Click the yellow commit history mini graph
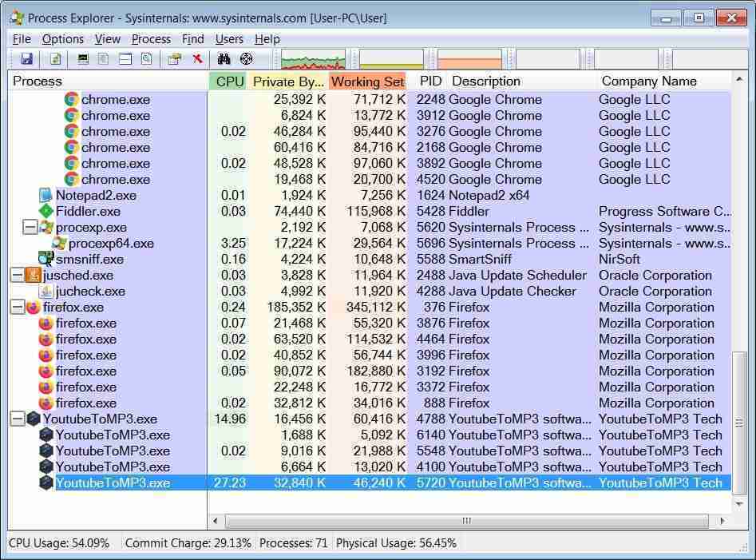 (391, 59)
